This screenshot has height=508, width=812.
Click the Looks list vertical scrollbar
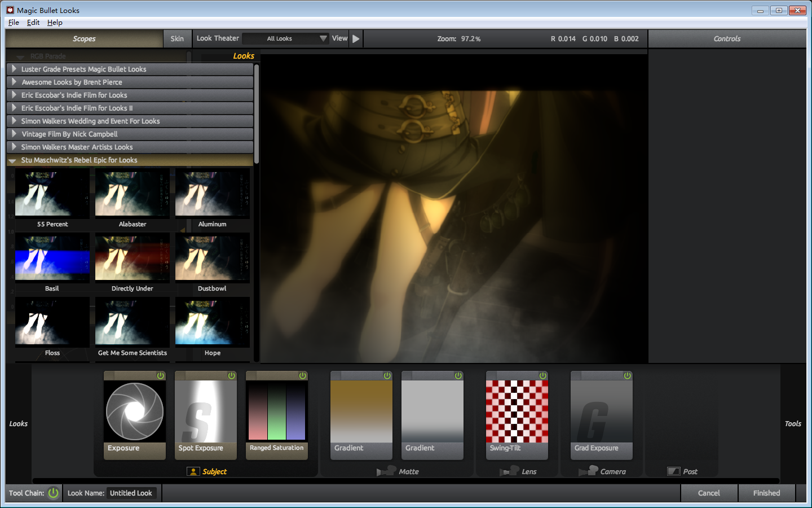point(257,114)
